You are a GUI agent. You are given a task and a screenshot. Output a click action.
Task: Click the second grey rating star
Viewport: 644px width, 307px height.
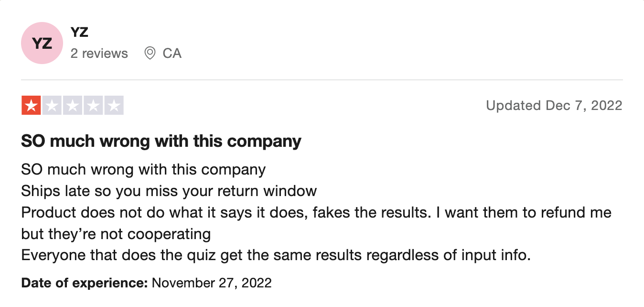tap(52, 105)
